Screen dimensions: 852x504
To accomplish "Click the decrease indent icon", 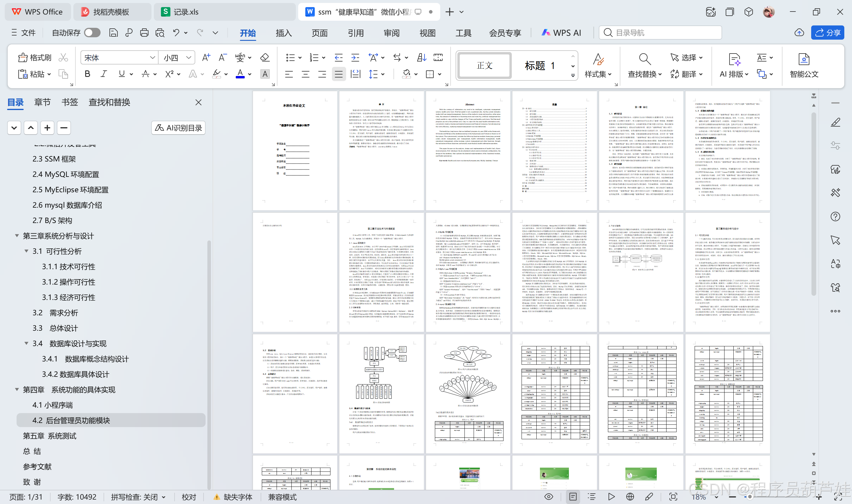I will [x=338, y=57].
